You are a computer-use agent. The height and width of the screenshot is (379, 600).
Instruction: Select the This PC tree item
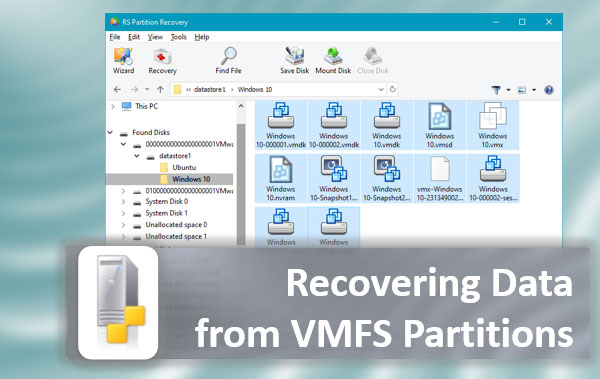pos(139,106)
